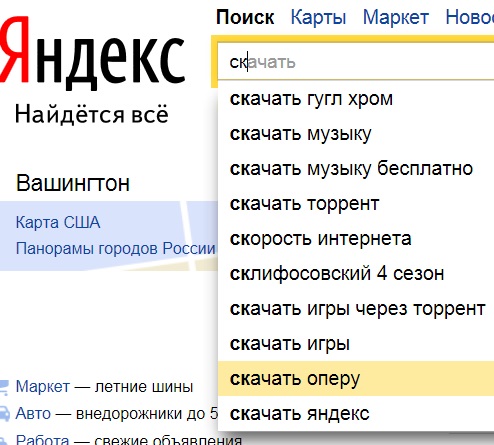Select suggestion 'скачать гугл хром'
This screenshot has width=494, height=445.
356,99
